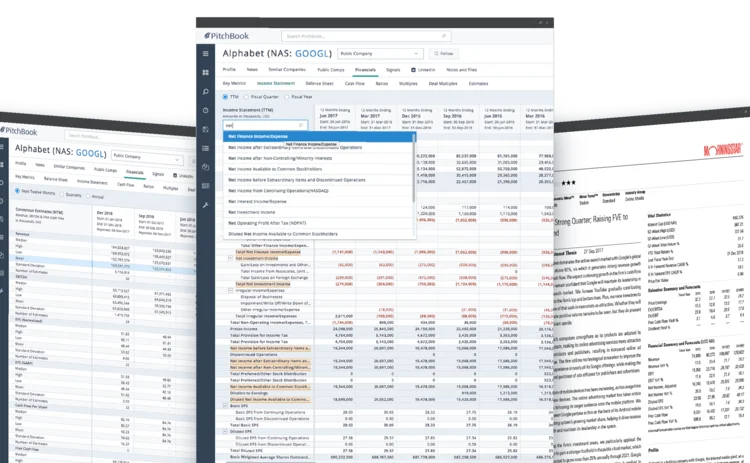Image resolution: width=750 pixels, height=463 pixels.
Task: Open the Key Metrics sub-tab
Action: tap(234, 83)
